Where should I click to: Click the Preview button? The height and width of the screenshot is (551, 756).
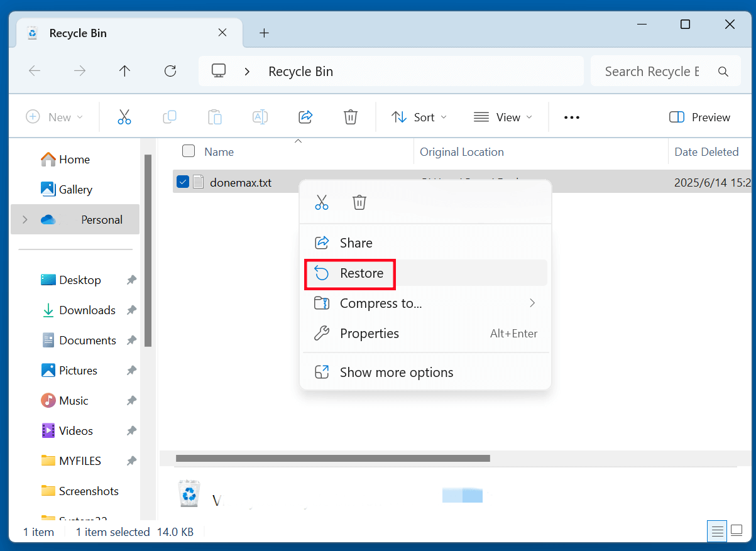[699, 117]
